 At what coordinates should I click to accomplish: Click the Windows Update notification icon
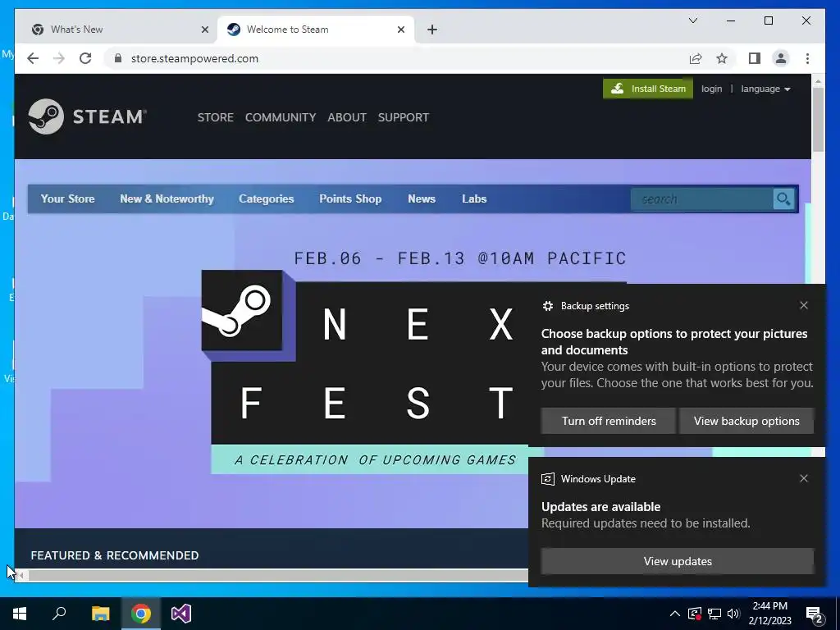click(547, 479)
